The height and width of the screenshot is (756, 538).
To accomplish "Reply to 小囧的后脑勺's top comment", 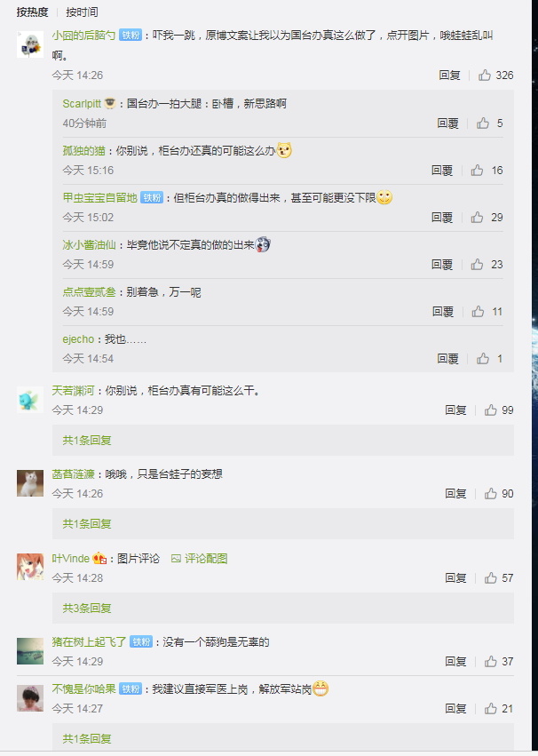I will point(449,76).
